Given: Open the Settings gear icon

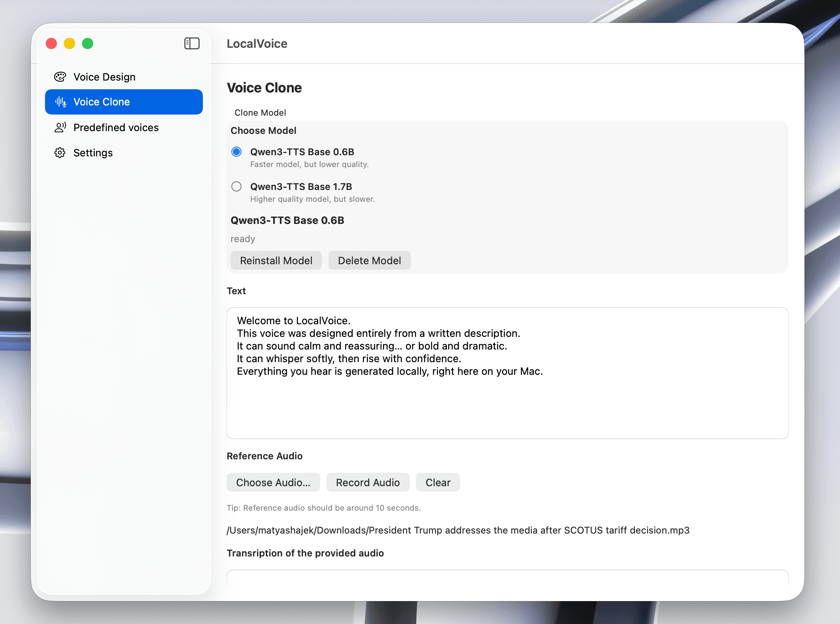Looking at the screenshot, I should pos(60,153).
